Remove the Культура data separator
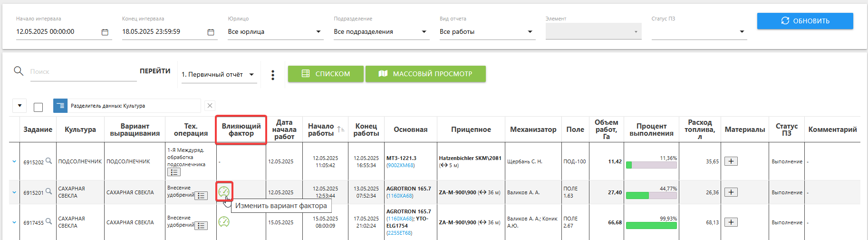Viewport: 868px width, 240px height. tap(210, 106)
